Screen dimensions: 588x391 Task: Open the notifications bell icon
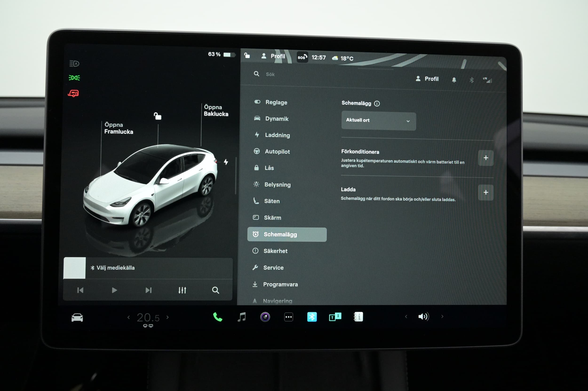pos(454,80)
